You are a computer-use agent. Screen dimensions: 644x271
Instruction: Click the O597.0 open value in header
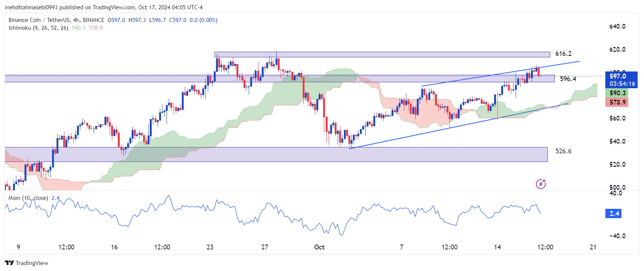tap(116, 20)
